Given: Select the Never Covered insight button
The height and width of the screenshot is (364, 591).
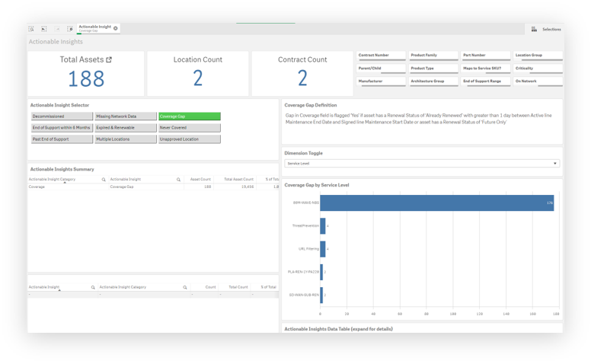Looking at the screenshot, I should 189,128.
